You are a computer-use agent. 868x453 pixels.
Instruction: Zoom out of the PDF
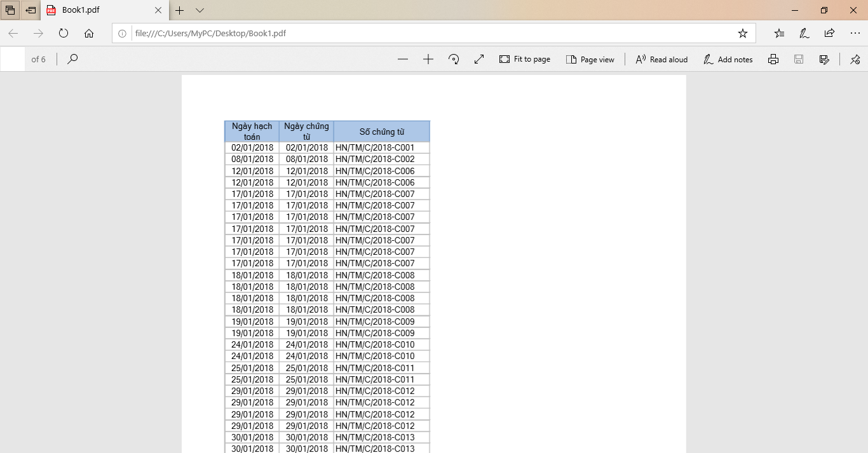(x=403, y=59)
